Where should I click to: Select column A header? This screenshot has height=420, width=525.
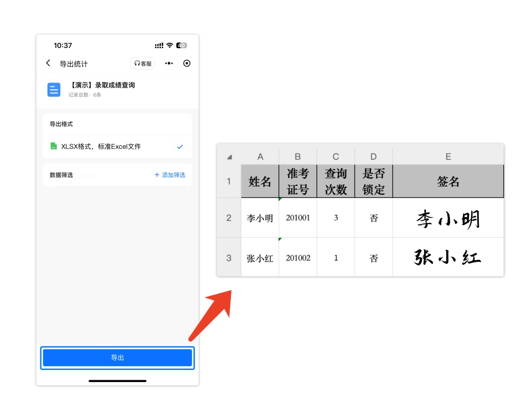click(x=260, y=156)
